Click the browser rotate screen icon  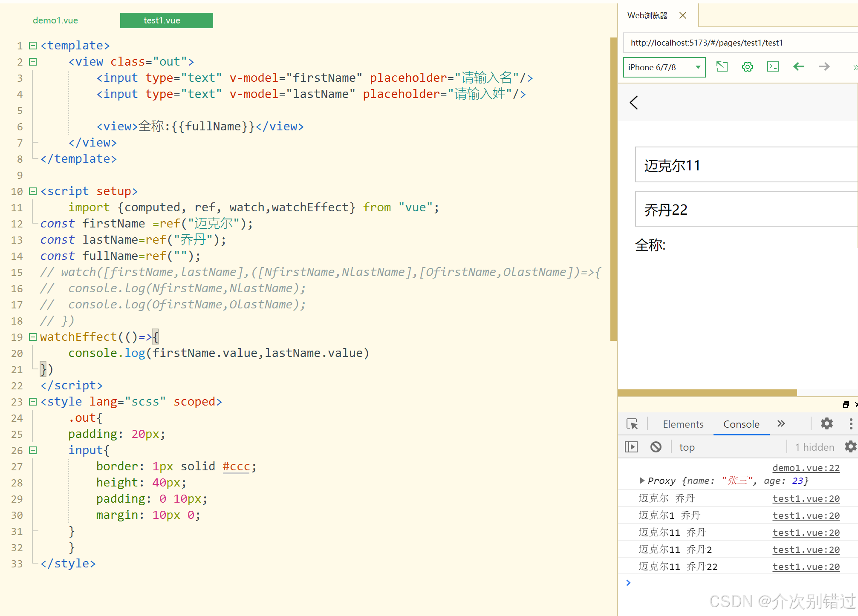[722, 67]
